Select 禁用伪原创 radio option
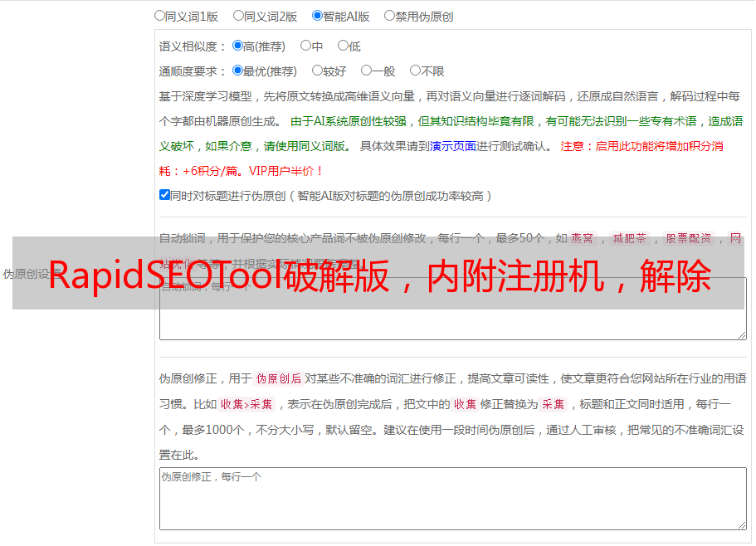Viewport: 756px width, 546px height. [x=389, y=16]
